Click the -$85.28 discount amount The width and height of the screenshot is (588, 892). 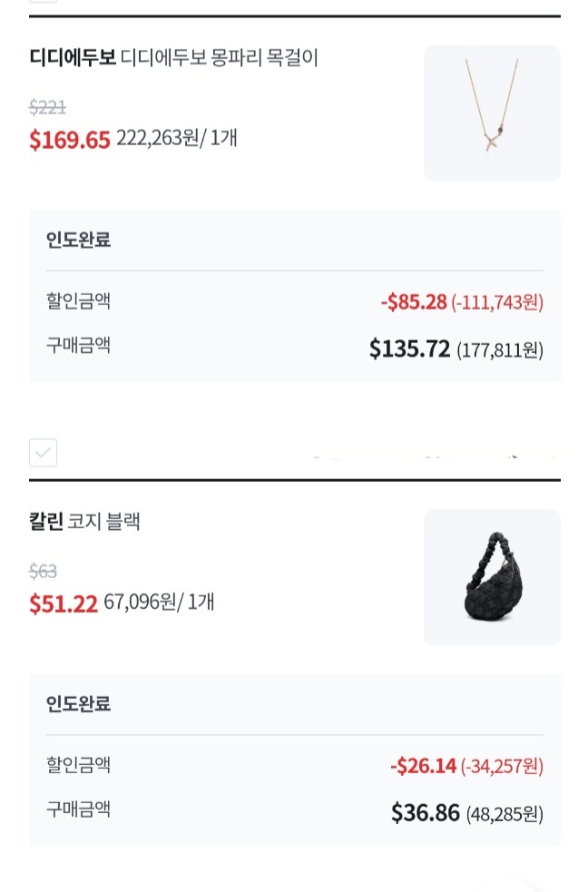pyautogui.click(x=414, y=302)
